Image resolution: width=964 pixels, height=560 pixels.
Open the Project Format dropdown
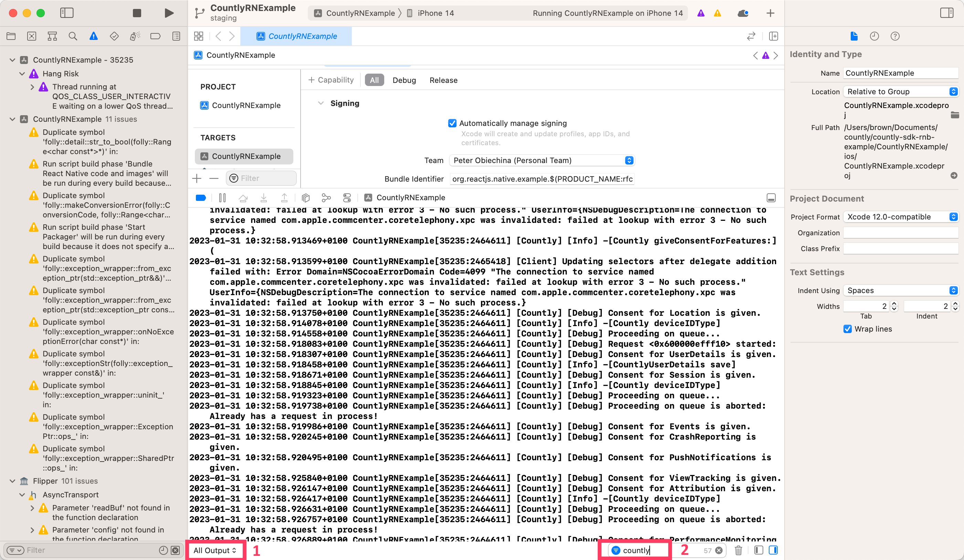point(901,217)
